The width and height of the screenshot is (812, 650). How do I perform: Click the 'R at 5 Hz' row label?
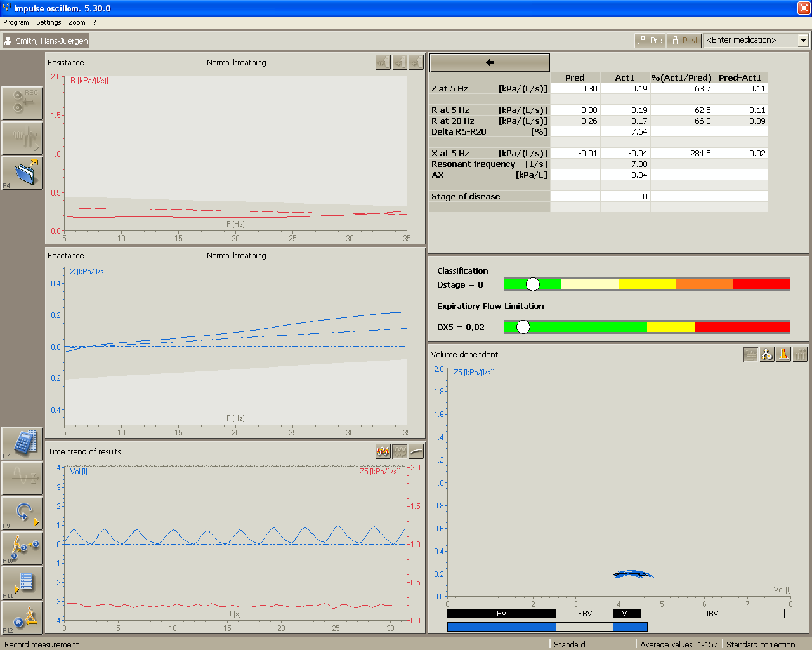click(450, 110)
